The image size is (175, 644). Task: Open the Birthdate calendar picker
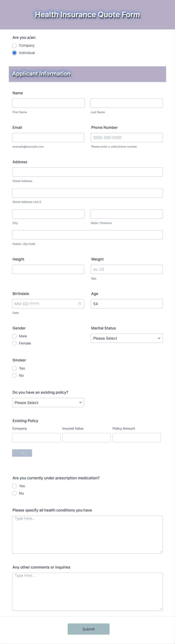click(x=80, y=304)
